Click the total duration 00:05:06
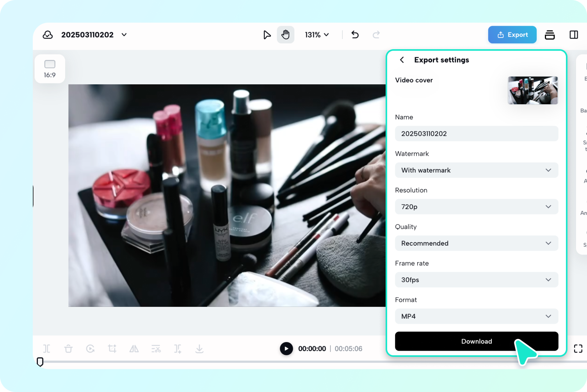 349,349
